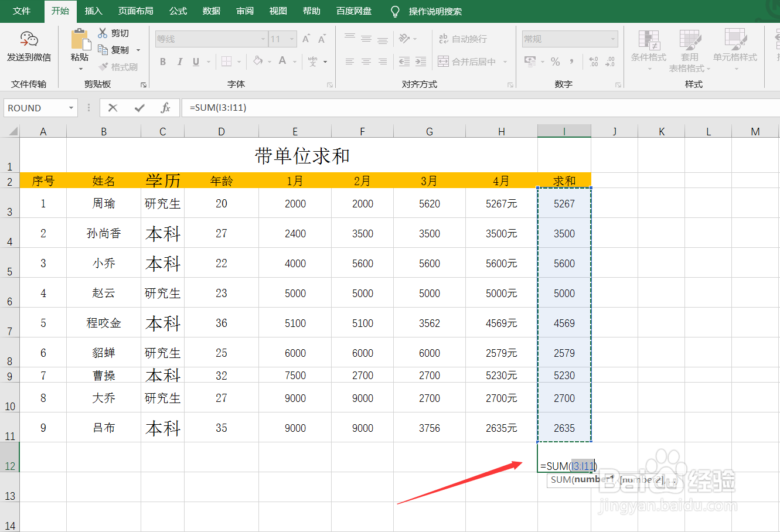
Task: Apply the percent style button
Action: coord(555,61)
